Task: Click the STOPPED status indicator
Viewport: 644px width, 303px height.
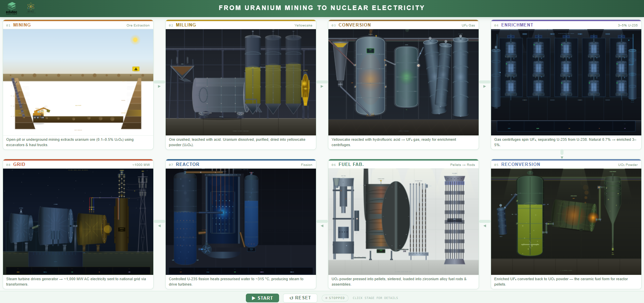Action: (335, 298)
